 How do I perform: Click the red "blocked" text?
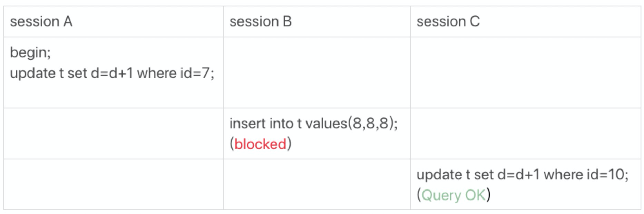pos(261,144)
